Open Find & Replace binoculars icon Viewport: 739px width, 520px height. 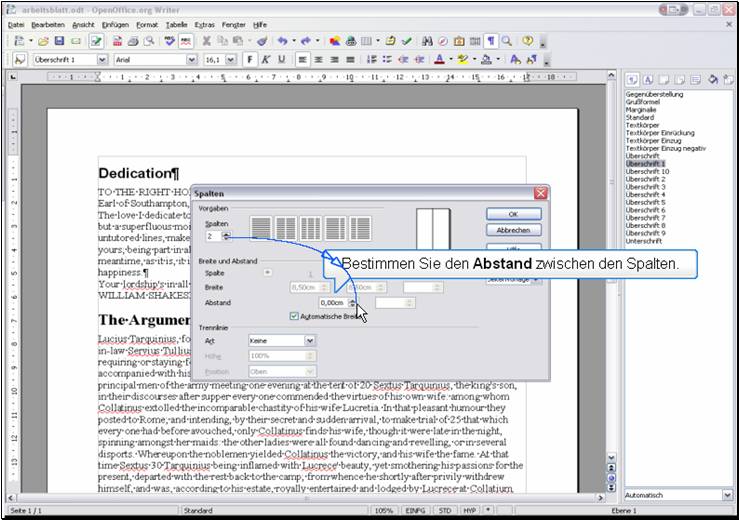[427, 41]
